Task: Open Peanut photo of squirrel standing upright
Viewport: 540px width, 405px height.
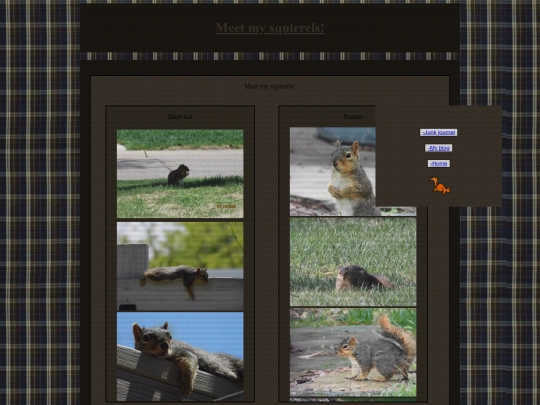Action: coord(333,172)
